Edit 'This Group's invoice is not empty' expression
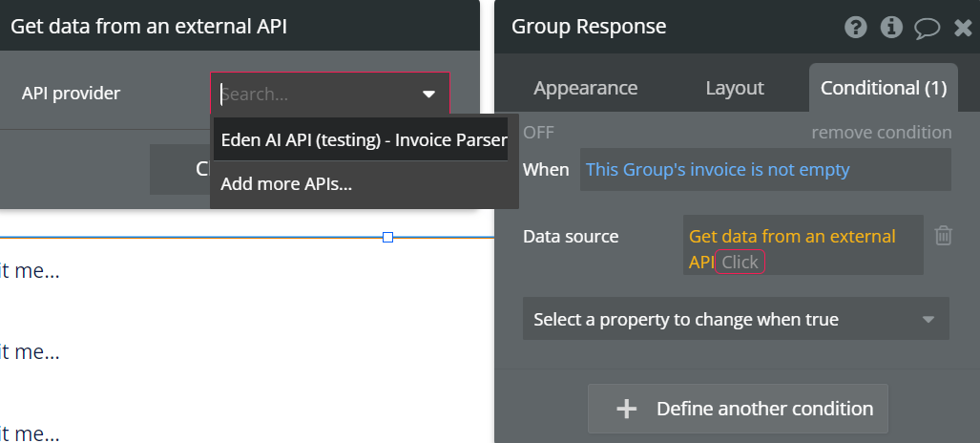 click(x=717, y=170)
